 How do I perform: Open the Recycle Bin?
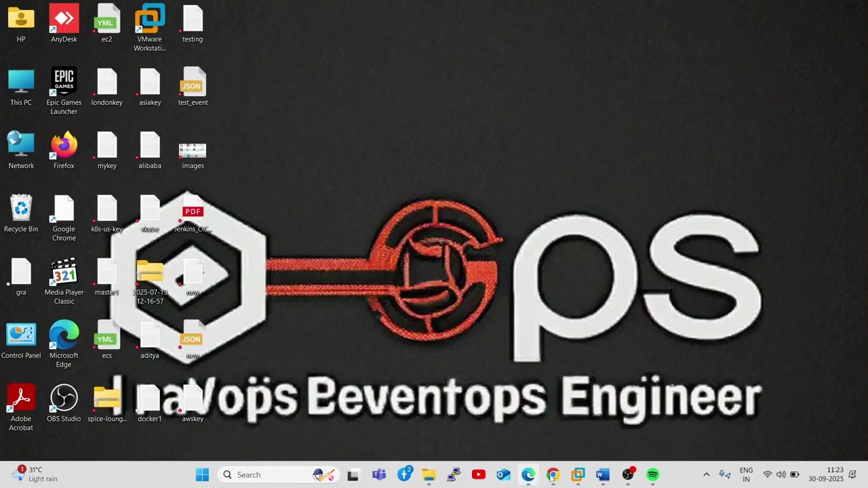point(21,213)
